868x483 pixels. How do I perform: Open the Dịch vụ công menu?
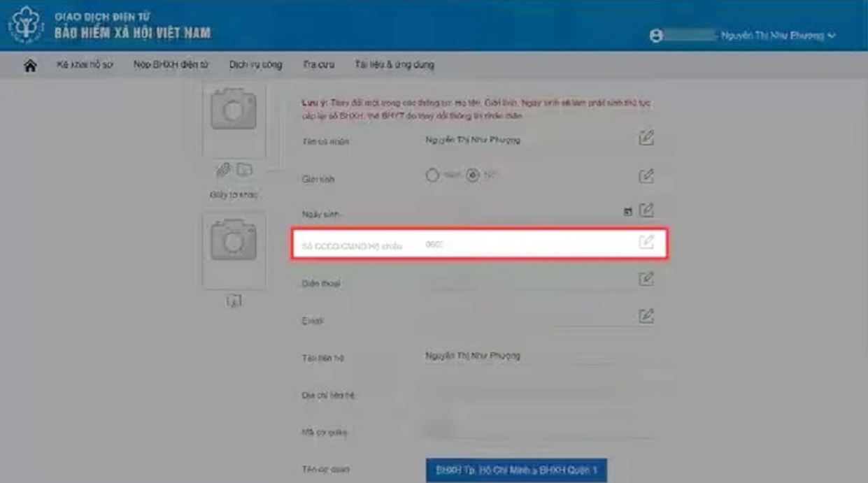tap(255, 65)
